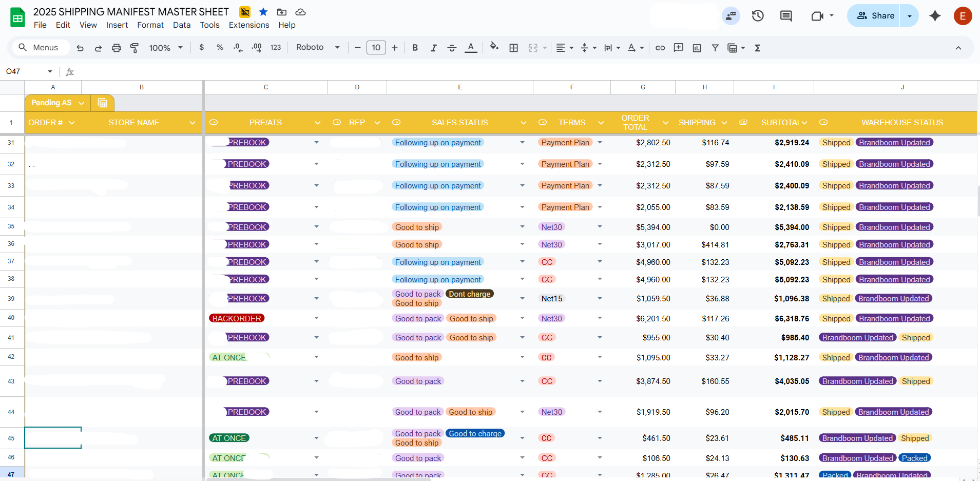The height and width of the screenshot is (481, 980).
Task: Open the text color picker
Action: tap(471, 48)
